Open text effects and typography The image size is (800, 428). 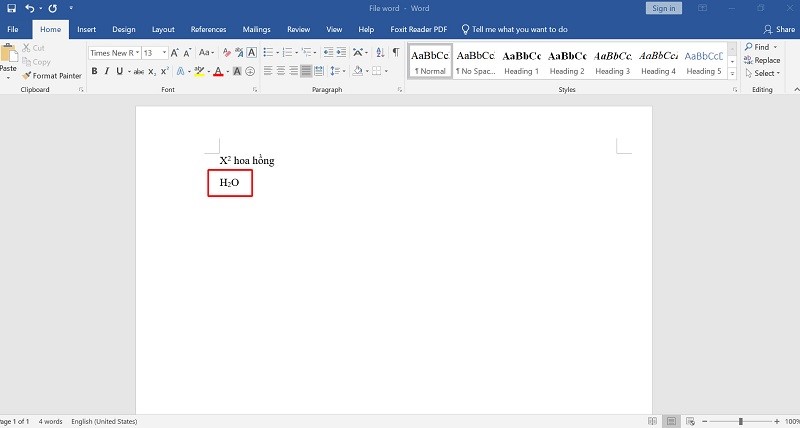point(181,71)
